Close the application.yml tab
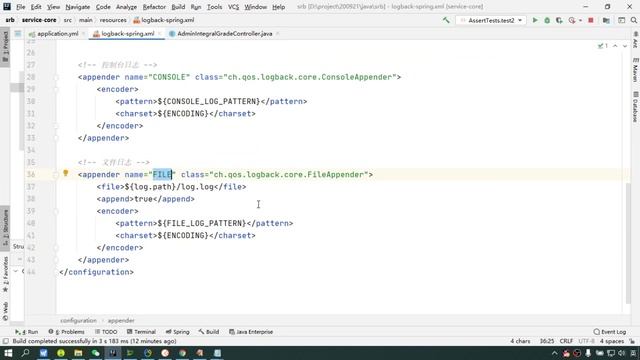Screen dimensions: 640x360 [83, 33]
